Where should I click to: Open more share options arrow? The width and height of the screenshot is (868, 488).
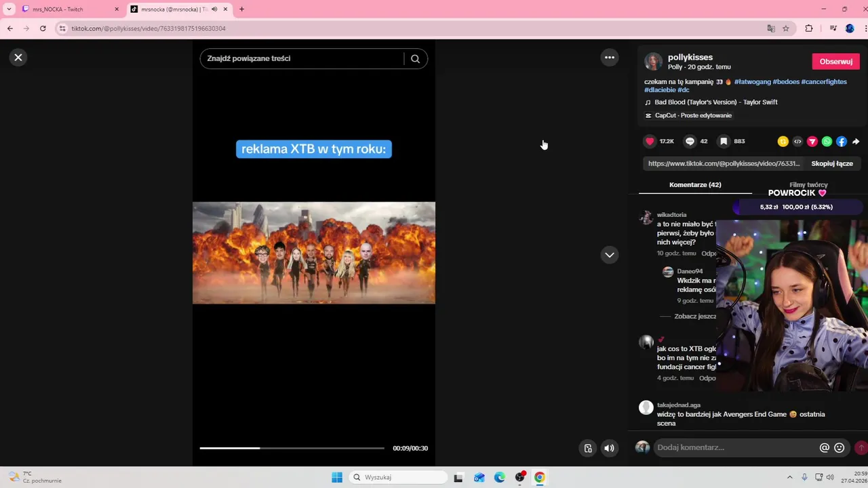coord(856,142)
